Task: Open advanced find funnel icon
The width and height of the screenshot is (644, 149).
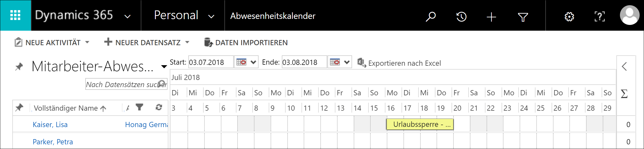Action: (523, 17)
